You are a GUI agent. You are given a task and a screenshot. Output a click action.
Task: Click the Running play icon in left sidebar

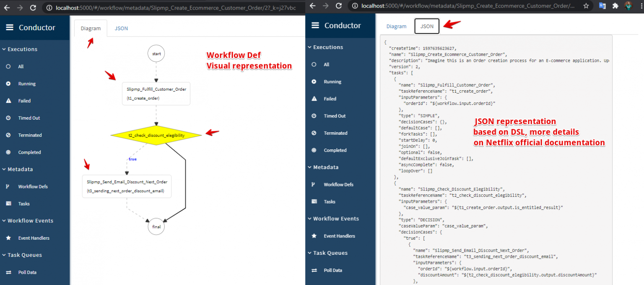click(x=8, y=84)
